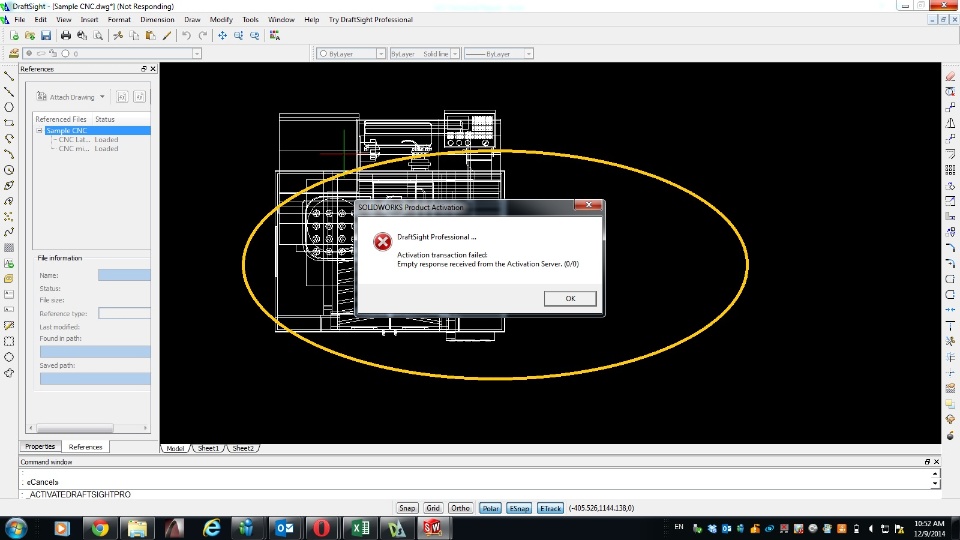Expand Attach Drawing dropdown arrow
Screen dimensions: 960x540
tap(102, 97)
